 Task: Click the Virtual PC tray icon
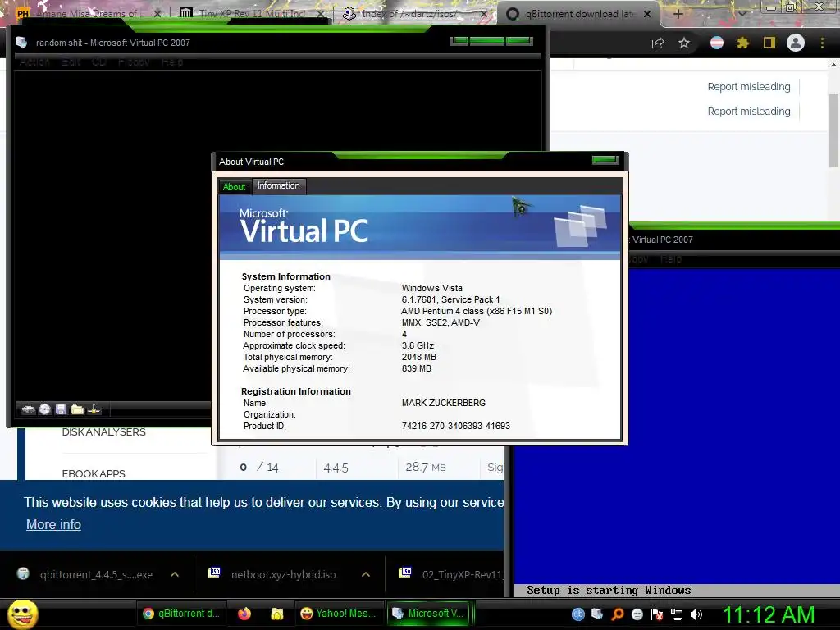pyautogui.click(x=597, y=614)
